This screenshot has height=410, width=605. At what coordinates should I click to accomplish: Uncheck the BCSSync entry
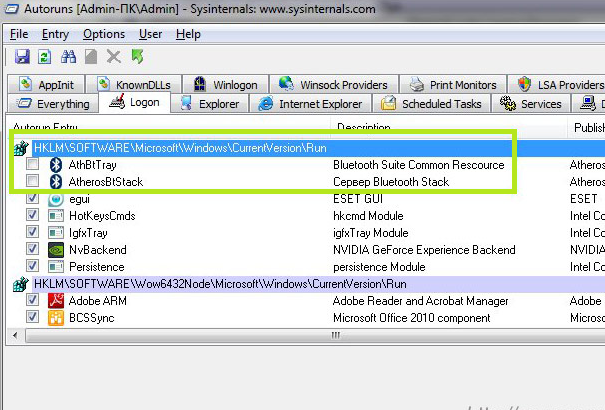coord(32,317)
